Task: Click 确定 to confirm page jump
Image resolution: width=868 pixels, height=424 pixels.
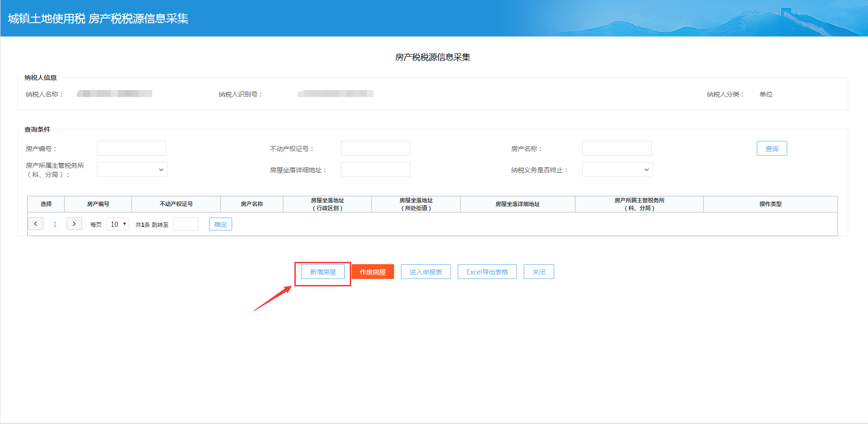Action: [x=220, y=224]
